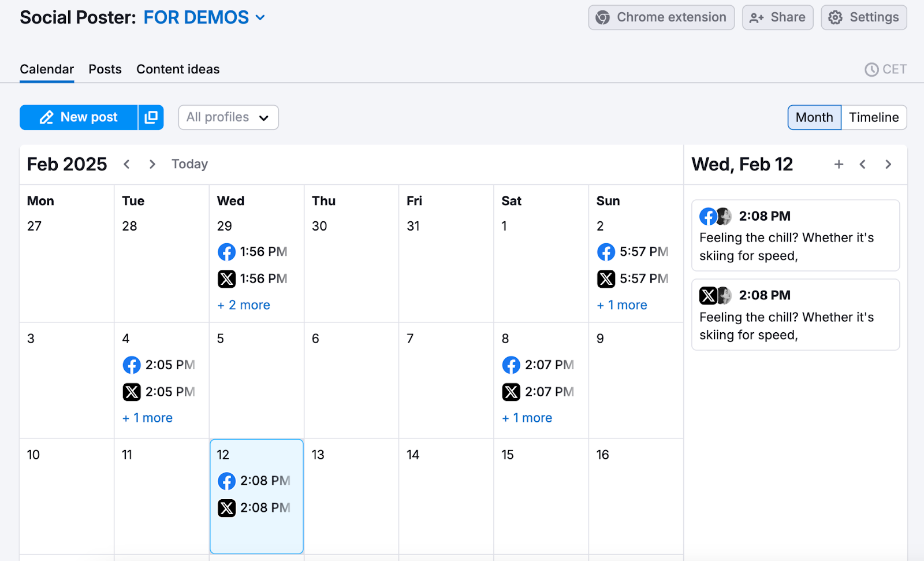Switch to the Posts tab

click(105, 69)
